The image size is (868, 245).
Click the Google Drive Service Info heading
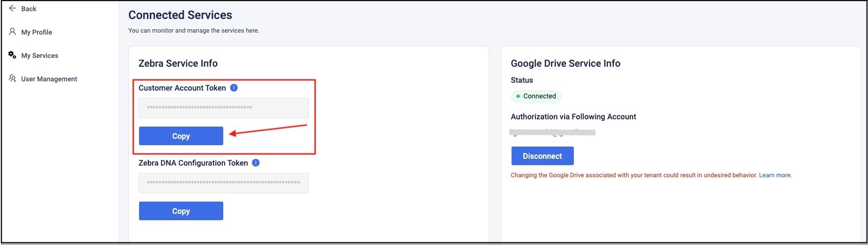[566, 63]
